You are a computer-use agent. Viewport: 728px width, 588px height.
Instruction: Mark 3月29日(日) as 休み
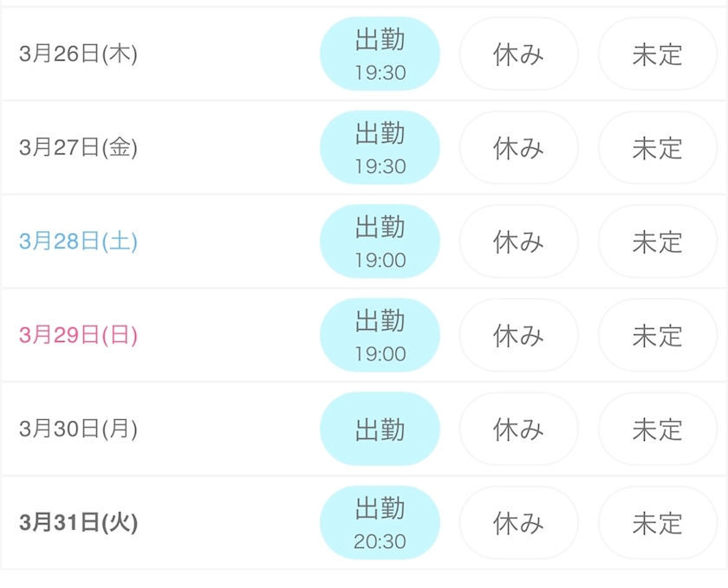[518, 335]
